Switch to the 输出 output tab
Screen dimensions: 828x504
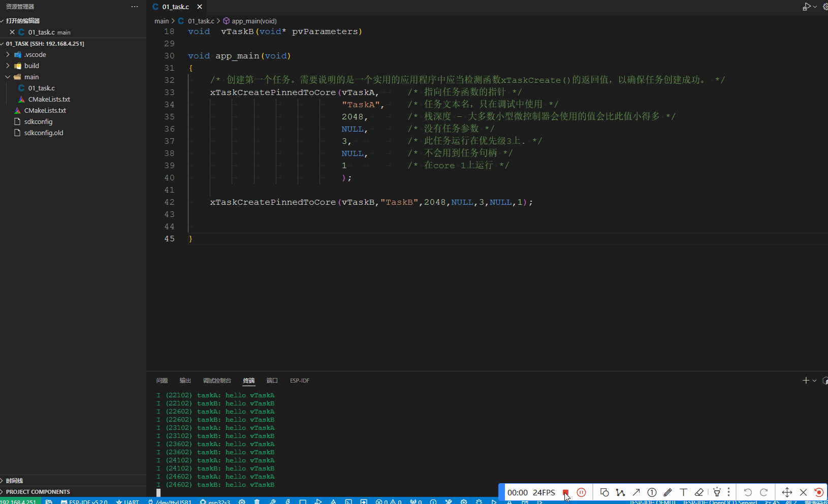pos(185,381)
